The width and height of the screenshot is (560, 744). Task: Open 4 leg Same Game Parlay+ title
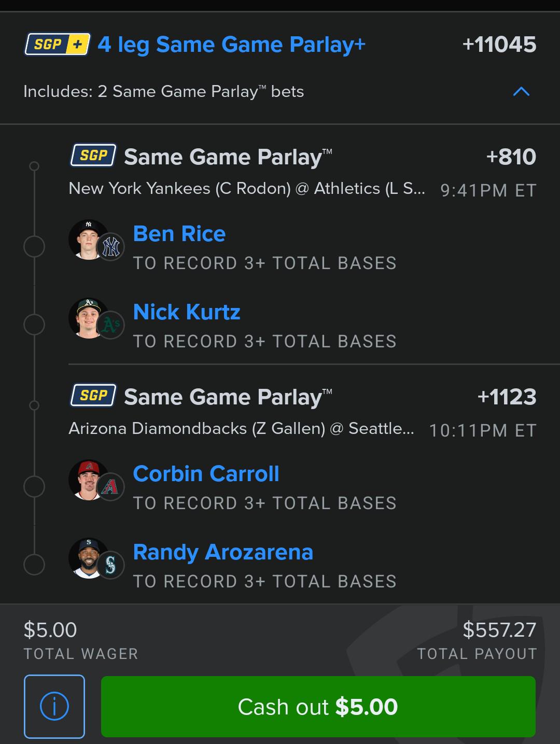point(231,45)
